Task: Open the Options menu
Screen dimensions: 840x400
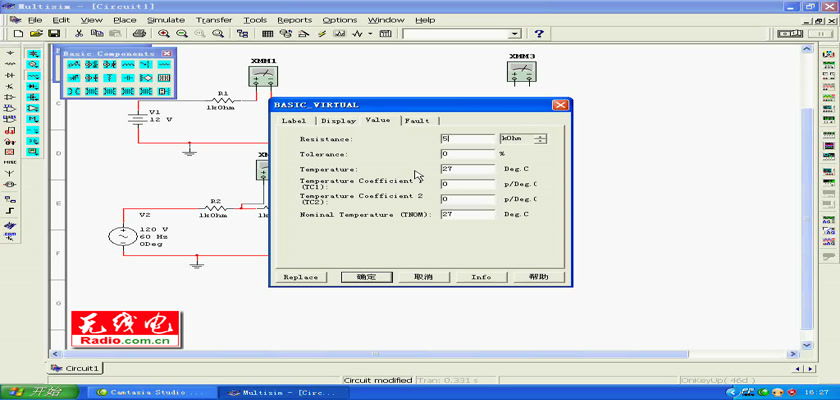Action: tap(340, 20)
